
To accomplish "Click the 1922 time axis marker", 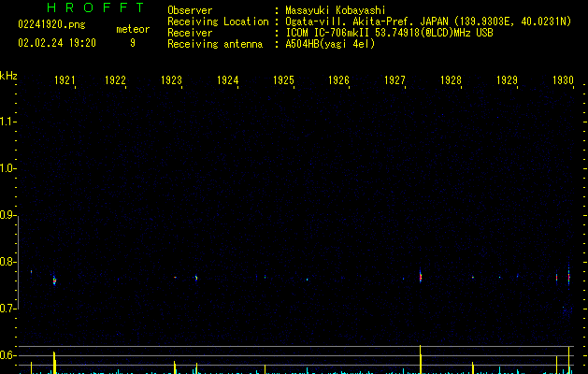I will tap(115, 80).
